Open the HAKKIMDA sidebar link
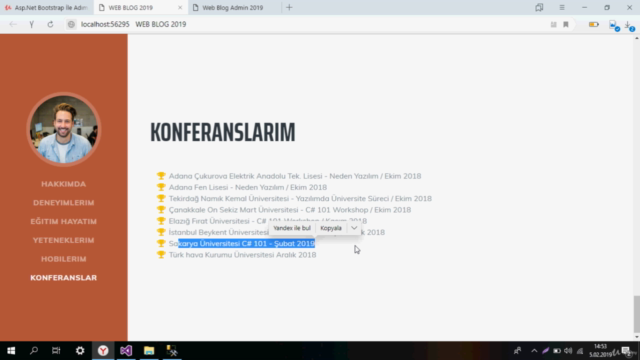640x360 pixels. click(x=64, y=184)
